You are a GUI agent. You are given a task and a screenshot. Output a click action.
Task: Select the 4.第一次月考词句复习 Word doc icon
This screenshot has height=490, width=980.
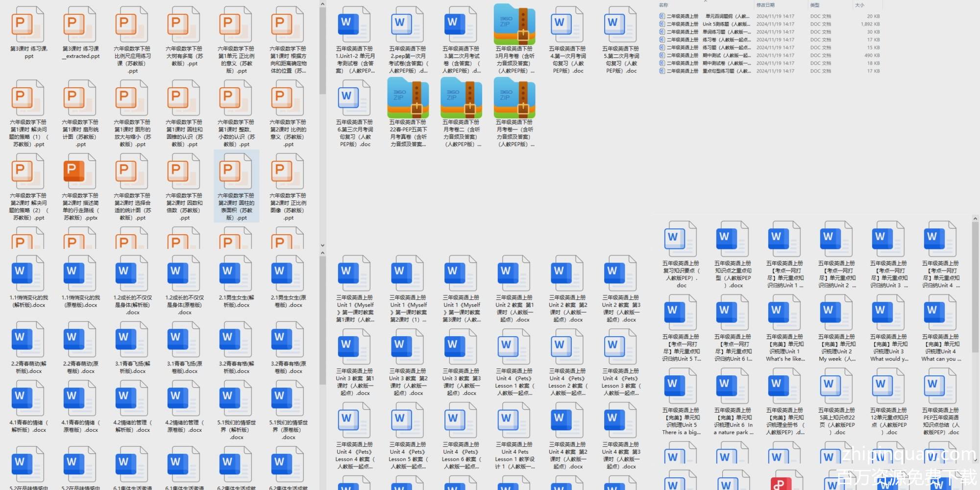click(567, 24)
